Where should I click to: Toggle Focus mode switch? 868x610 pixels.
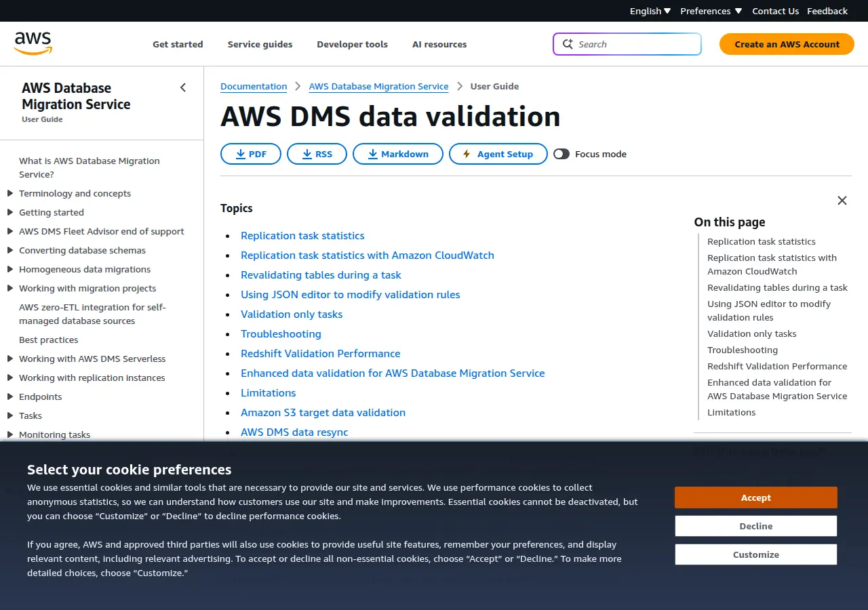coord(561,154)
